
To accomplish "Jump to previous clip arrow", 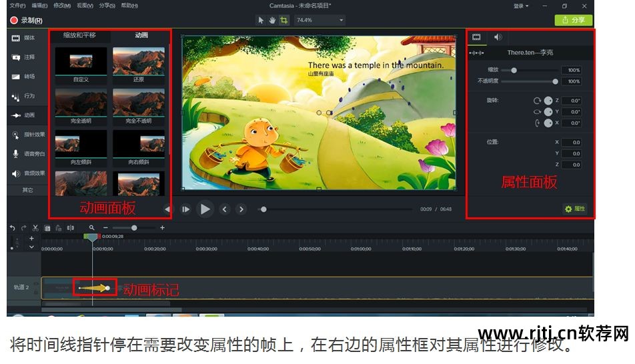I will [224, 209].
